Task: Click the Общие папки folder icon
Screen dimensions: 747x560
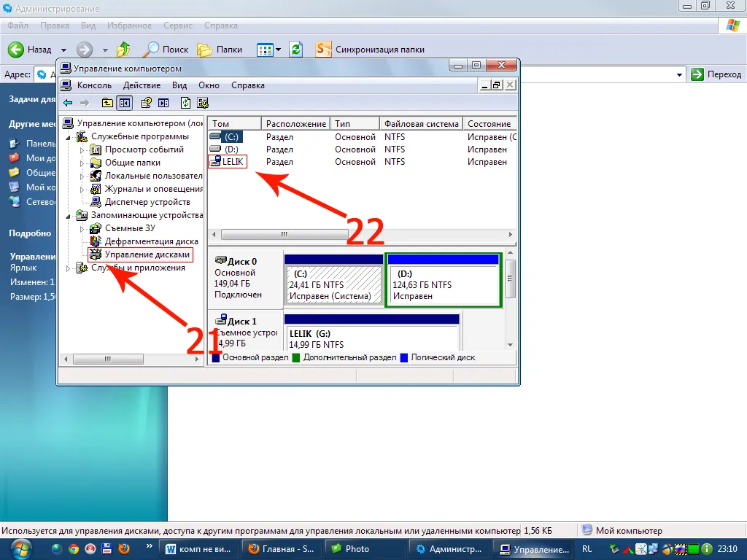Action: (x=96, y=163)
